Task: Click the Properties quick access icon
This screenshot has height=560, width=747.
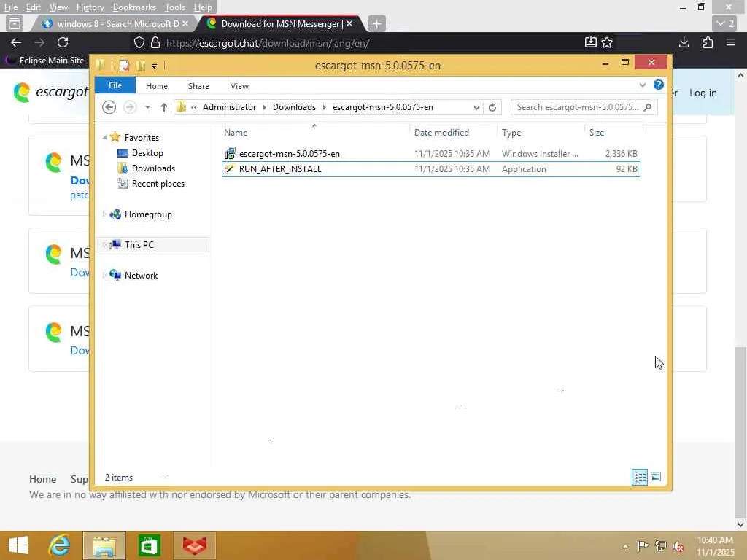Action: 124,65
